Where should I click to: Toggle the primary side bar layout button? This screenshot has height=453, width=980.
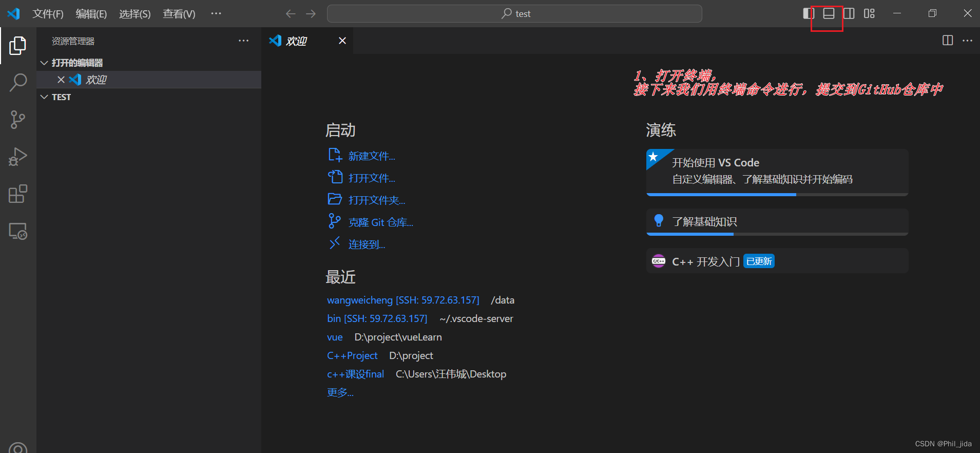[x=809, y=13]
